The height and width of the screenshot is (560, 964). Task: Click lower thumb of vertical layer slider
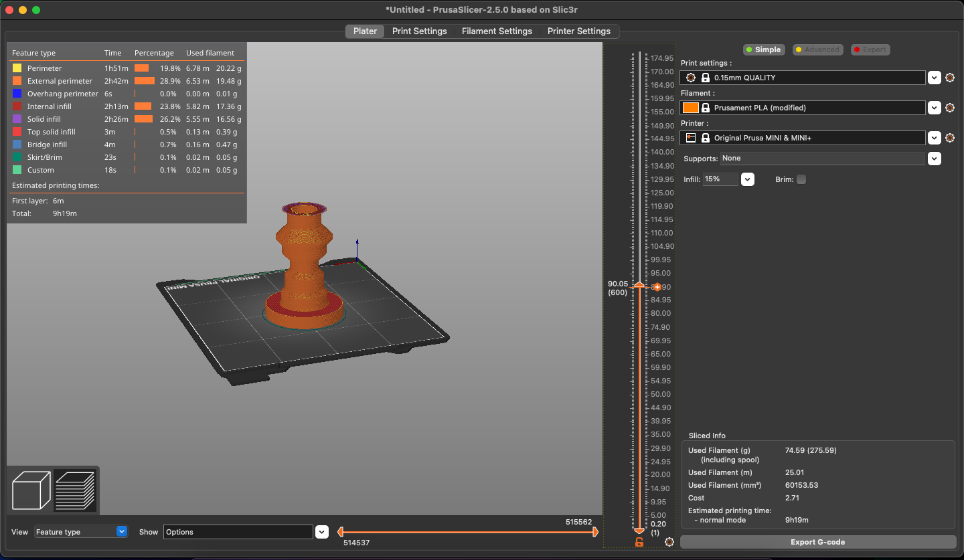(639, 530)
